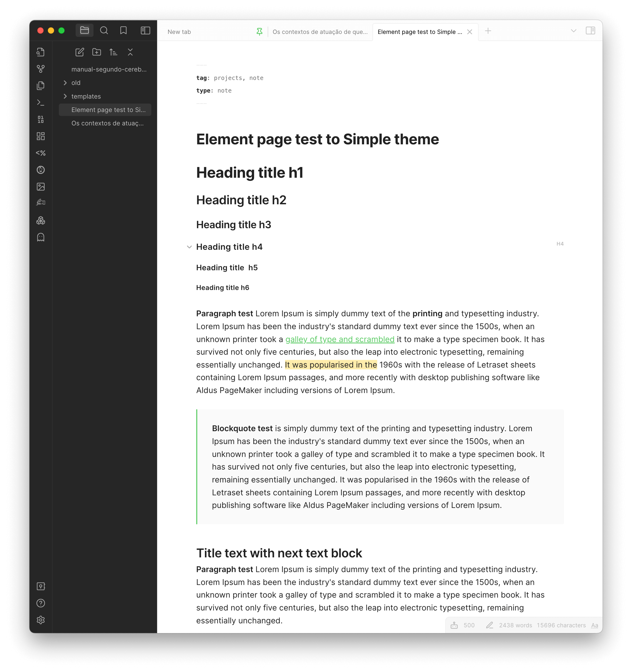Change sort order of files
The height and width of the screenshot is (672, 632).
[x=113, y=52]
